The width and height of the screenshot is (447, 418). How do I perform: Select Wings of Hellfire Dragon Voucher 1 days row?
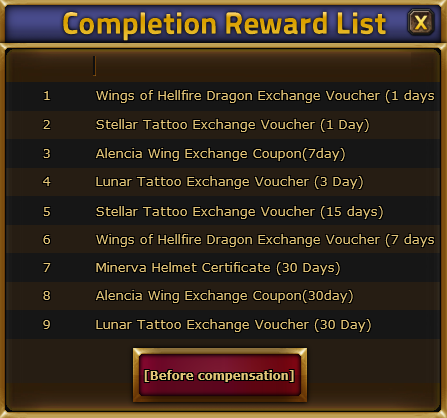tap(223, 96)
